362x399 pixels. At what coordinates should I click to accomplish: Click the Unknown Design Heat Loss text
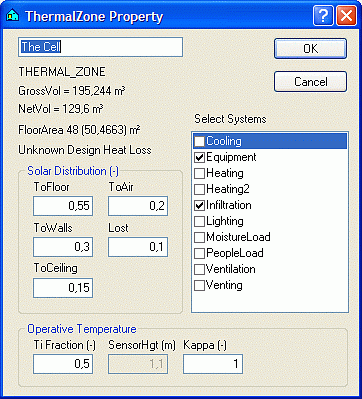(x=85, y=150)
